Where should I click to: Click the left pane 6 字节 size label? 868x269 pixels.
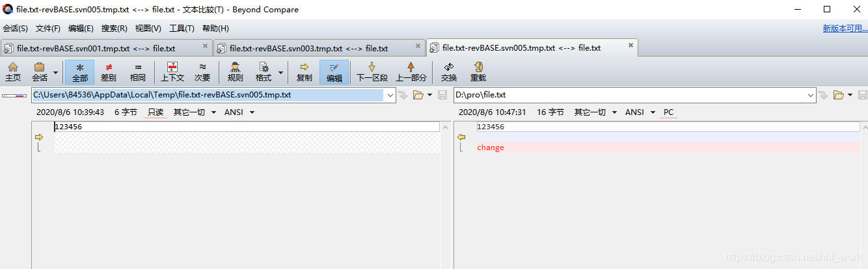pyautogui.click(x=126, y=112)
